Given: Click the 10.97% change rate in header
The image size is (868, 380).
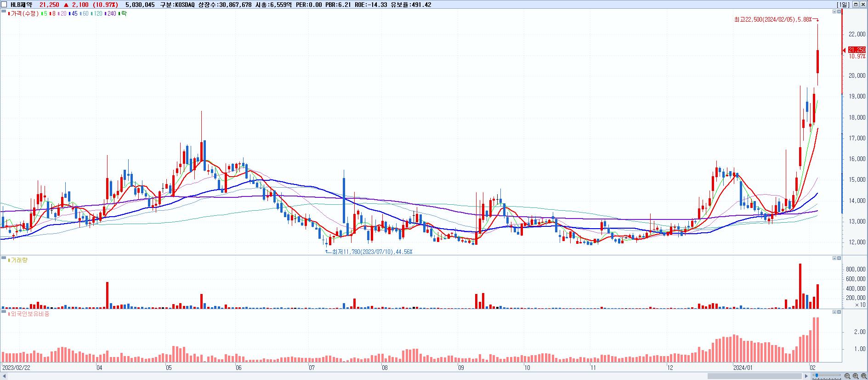Looking at the screenshot, I should [104, 5].
